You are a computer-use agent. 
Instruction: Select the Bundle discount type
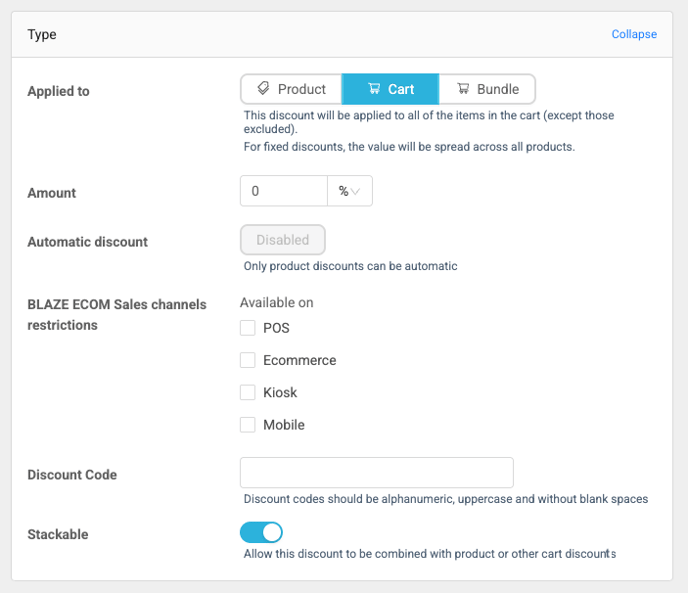point(487,89)
